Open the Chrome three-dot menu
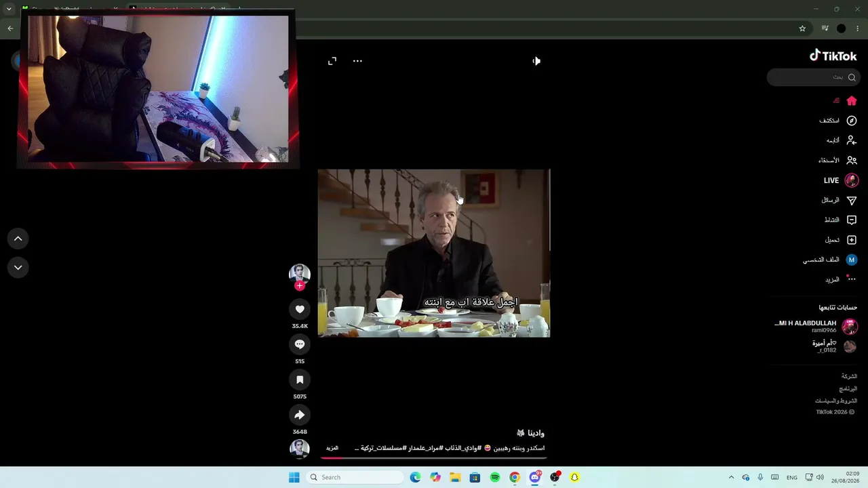The width and height of the screenshot is (868, 488). coord(858,28)
